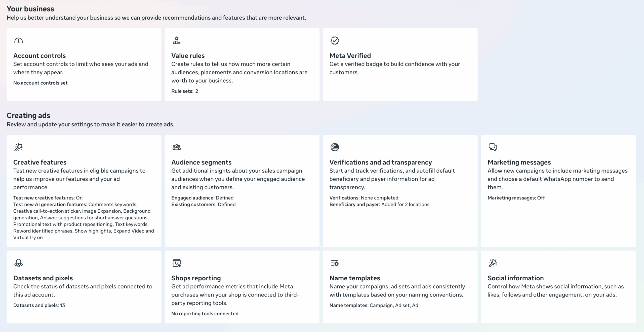Click the Value rules podium star icon
Viewport: 644px width, 332px height.
pos(177,40)
